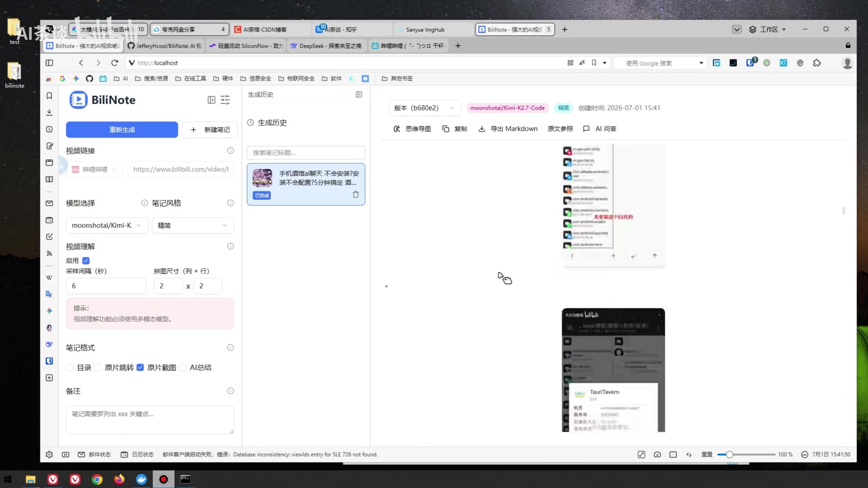Collapse the 生成历史 panel
Viewport: 868px width, 488px height.
pos(359,94)
